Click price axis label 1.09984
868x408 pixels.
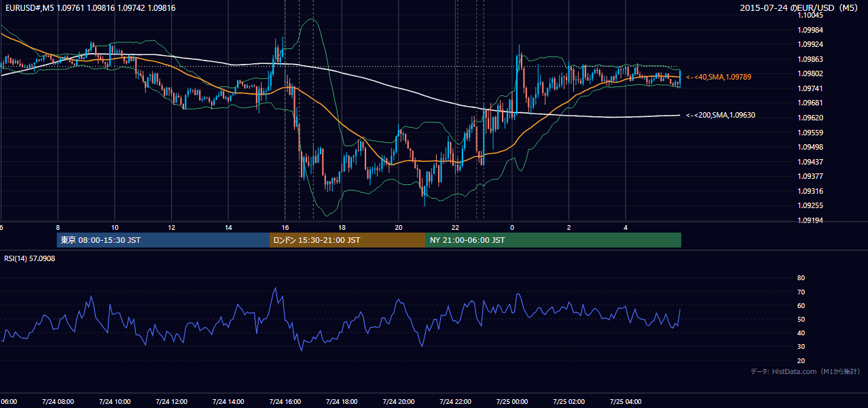810,30
